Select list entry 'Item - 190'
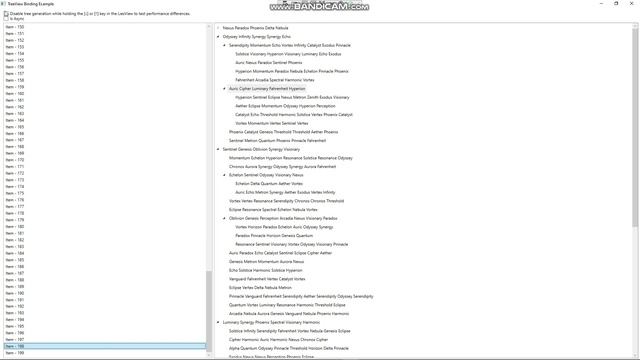 (x=105, y=293)
